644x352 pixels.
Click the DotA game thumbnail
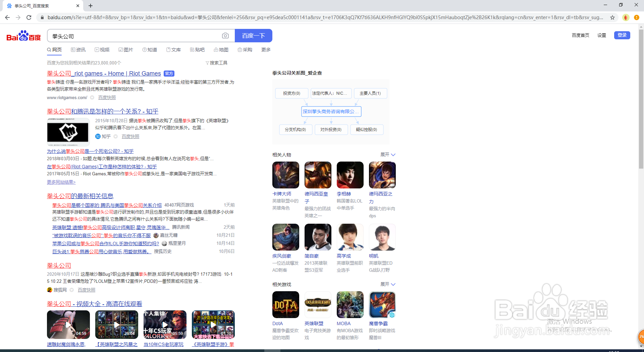pyautogui.click(x=285, y=304)
